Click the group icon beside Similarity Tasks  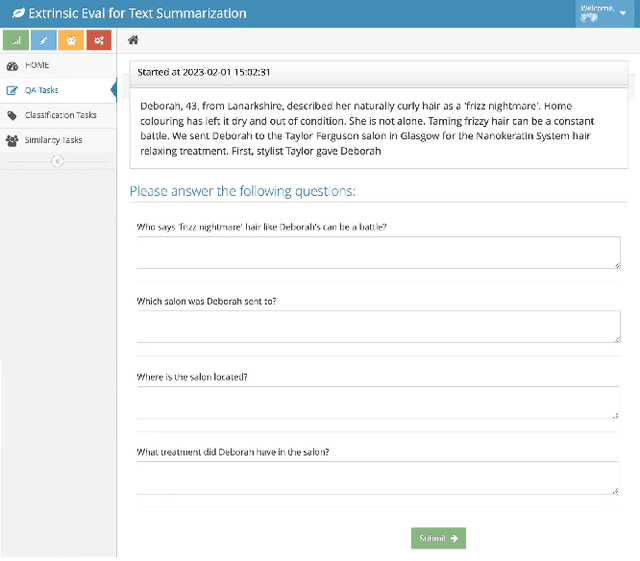12,140
